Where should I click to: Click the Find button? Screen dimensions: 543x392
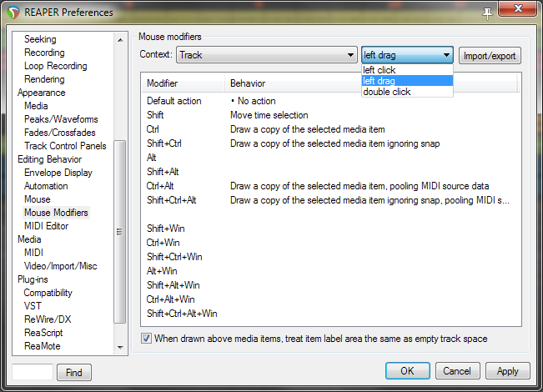pyautogui.click(x=74, y=373)
